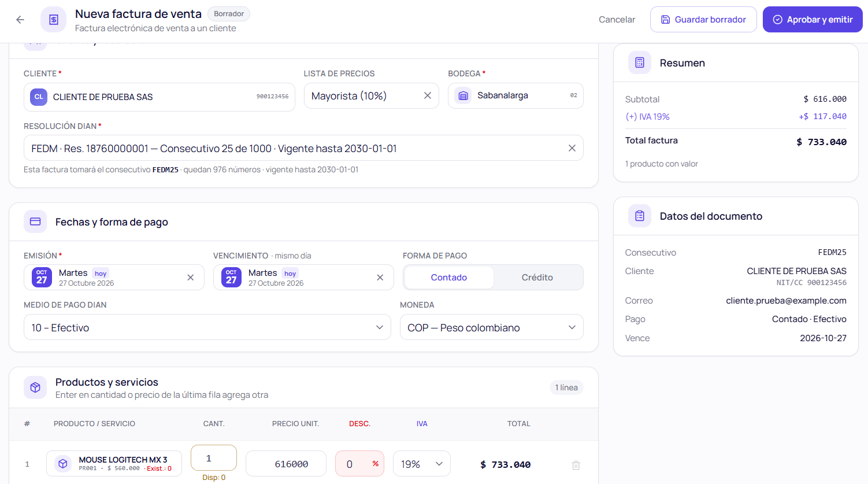
Task: Open the Moneda currency dropdown
Action: [492, 327]
